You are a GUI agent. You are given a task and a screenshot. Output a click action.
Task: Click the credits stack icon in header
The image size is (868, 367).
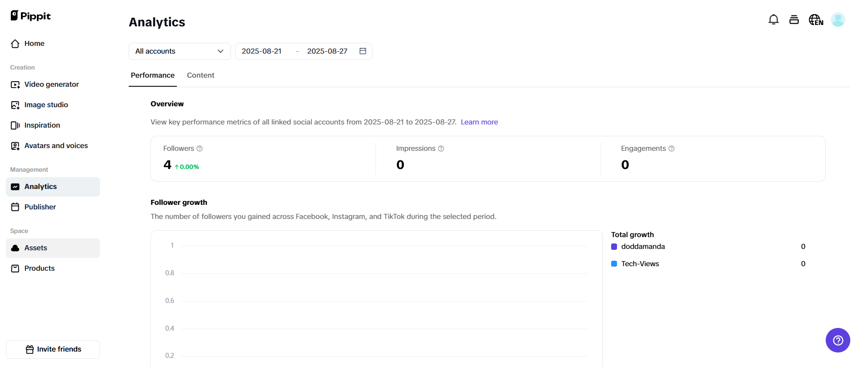(x=794, y=20)
